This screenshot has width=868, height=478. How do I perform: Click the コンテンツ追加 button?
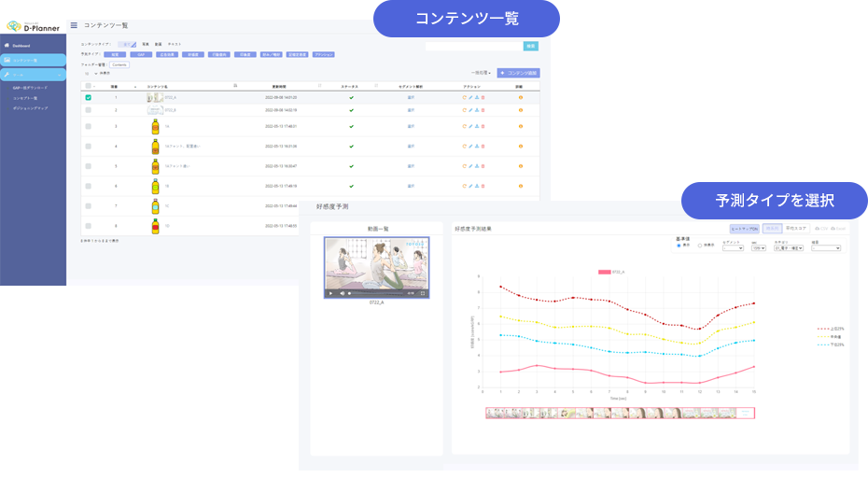(x=519, y=73)
